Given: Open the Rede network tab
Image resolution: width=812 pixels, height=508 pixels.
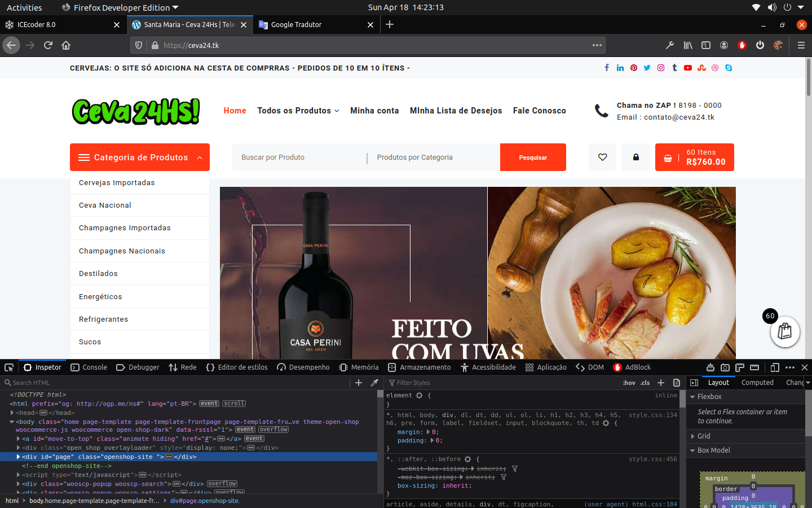Looking at the screenshot, I should (183, 367).
